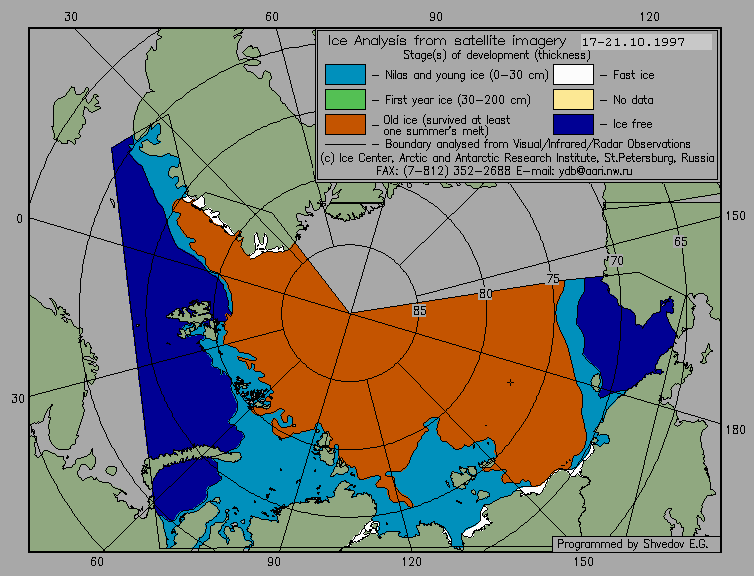
Task: Click the 80 latitude label
Action: [x=485, y=294]
